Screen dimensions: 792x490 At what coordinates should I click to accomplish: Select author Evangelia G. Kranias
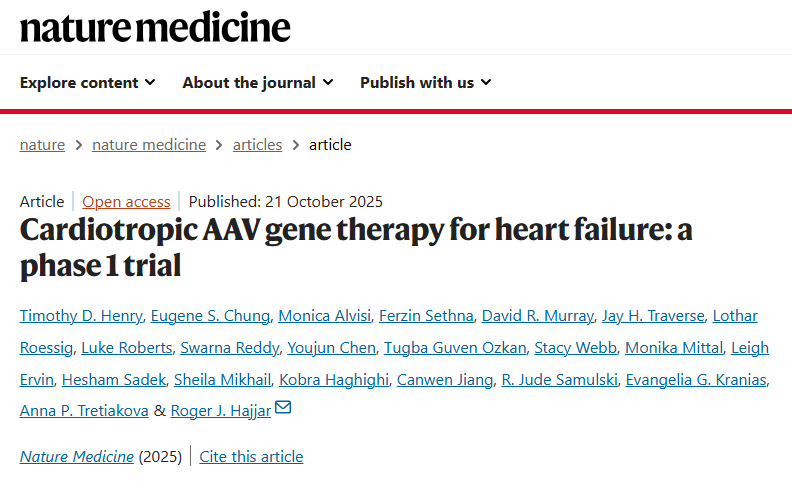pos(698,379)
